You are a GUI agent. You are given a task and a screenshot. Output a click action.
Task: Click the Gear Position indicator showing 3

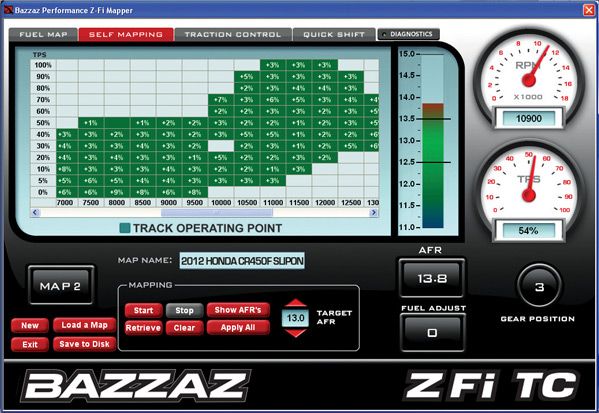(x=539, y=286)
